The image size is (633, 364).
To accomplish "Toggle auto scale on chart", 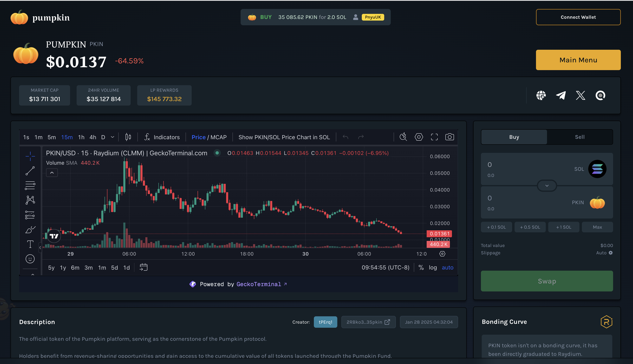I will (x=447, y=267).
